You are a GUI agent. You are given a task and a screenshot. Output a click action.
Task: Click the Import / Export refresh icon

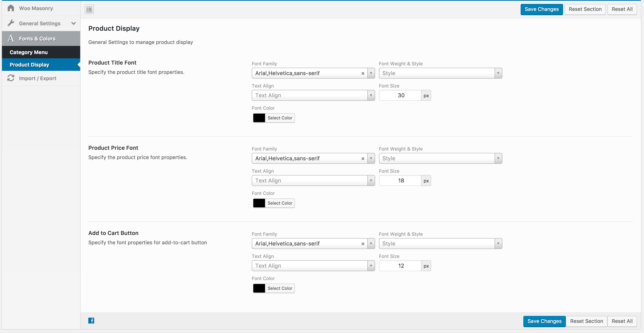[x=11, y=78]
